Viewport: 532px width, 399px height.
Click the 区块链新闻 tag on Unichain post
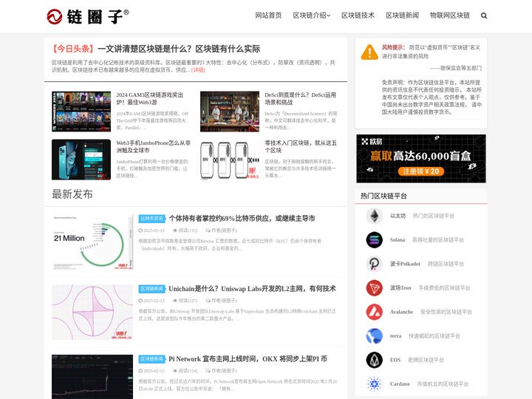(x=151, y=289)
